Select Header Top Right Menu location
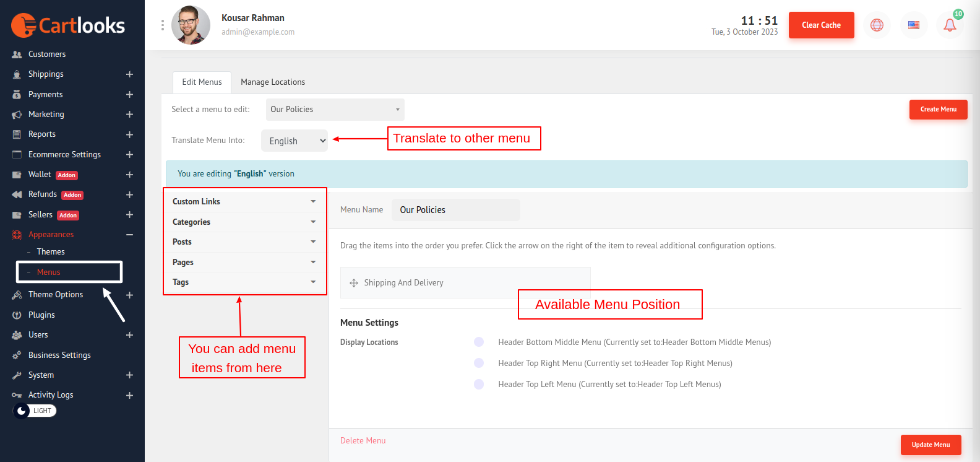This screenshot has width=980, height=462. pyautogui.click(x=479, y=363)
